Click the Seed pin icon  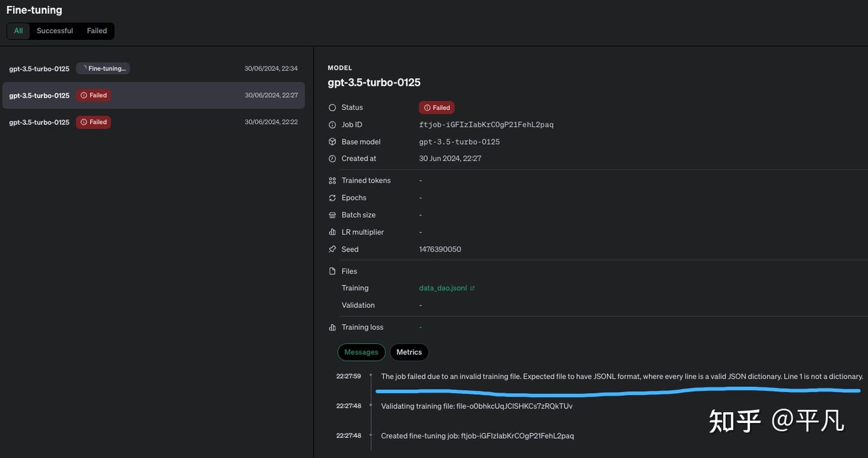tap(332, 249)
